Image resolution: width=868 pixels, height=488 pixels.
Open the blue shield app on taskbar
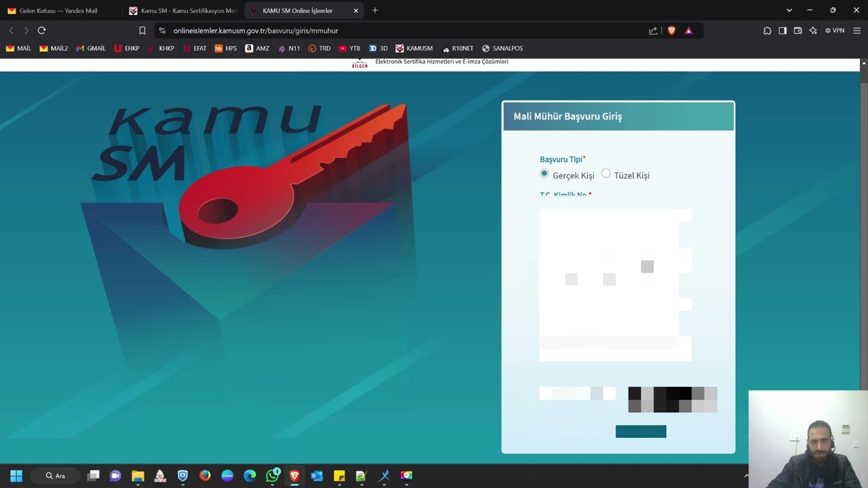182,476
